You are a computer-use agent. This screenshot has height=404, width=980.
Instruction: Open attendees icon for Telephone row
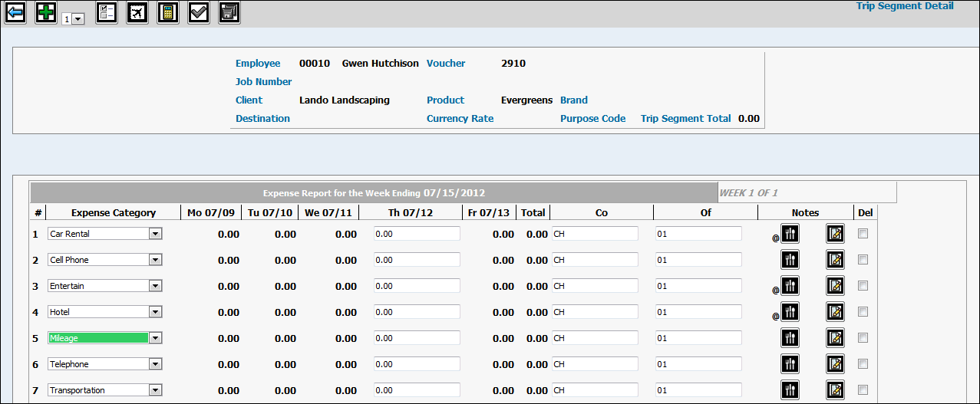790,364
